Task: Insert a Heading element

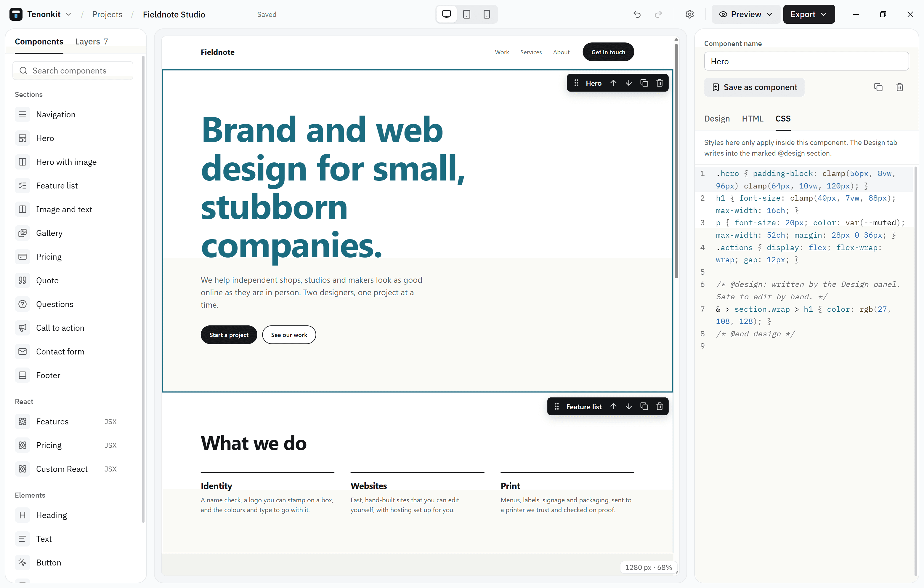Action: pos(73,515)
